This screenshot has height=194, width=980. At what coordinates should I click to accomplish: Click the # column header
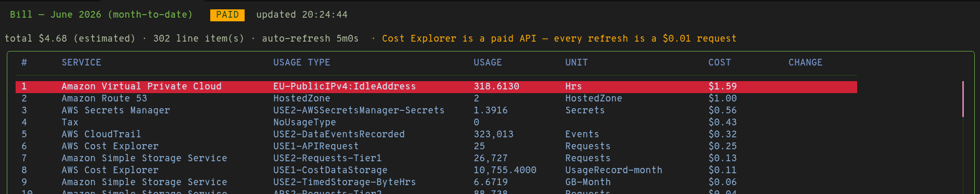coord(24,62)
